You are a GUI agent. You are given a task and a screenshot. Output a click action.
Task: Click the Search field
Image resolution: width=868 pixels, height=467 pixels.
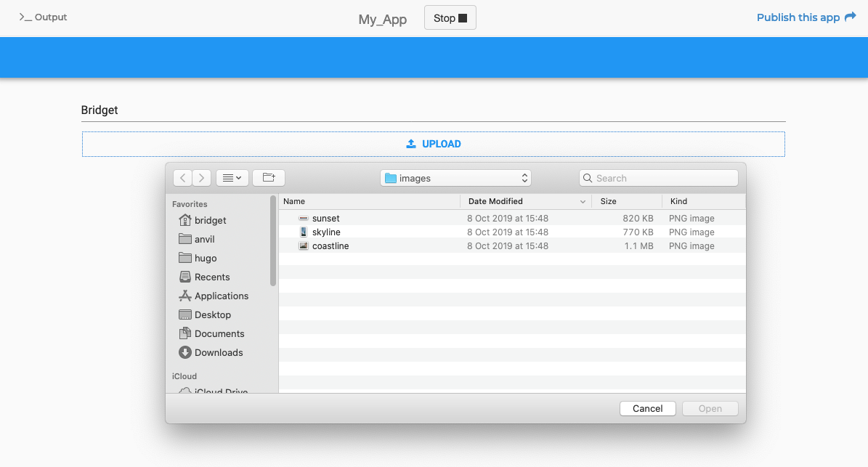(x=657, y=177)
